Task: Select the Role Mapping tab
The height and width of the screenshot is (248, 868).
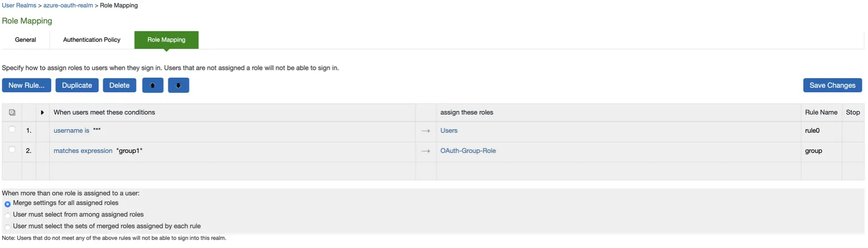Action: coord(166,40)
